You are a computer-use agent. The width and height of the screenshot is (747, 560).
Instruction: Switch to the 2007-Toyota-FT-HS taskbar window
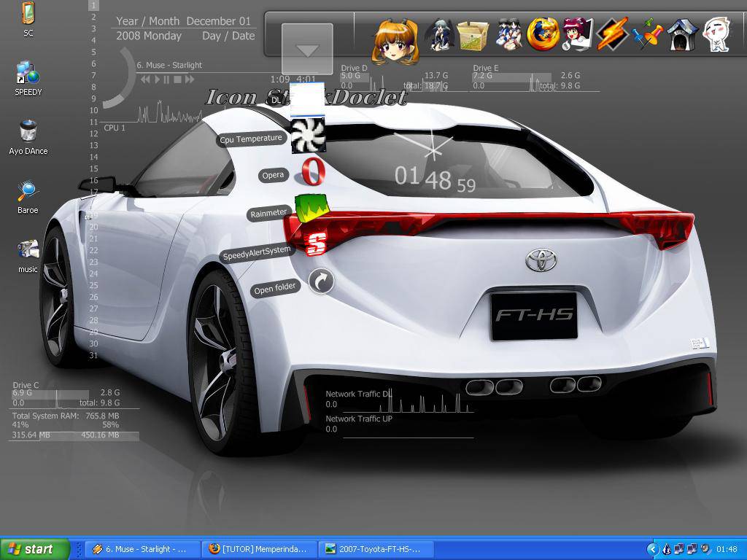point(377,549)
